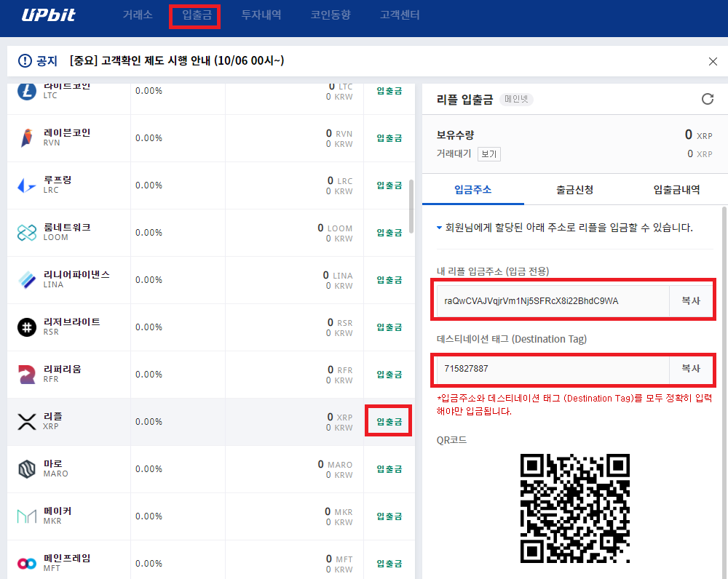Click the UPbit logo
Image resolution: width=728 pixels, height=579 pixels.
click(x=48, y=15)
